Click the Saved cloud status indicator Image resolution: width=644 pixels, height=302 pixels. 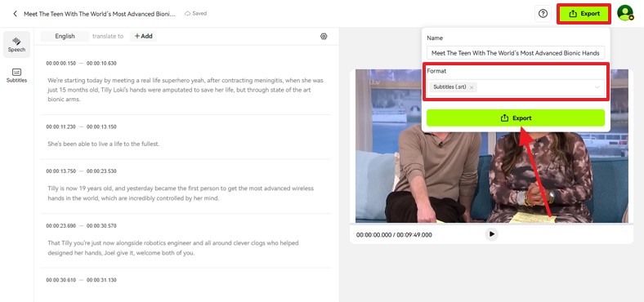point(195,14)
